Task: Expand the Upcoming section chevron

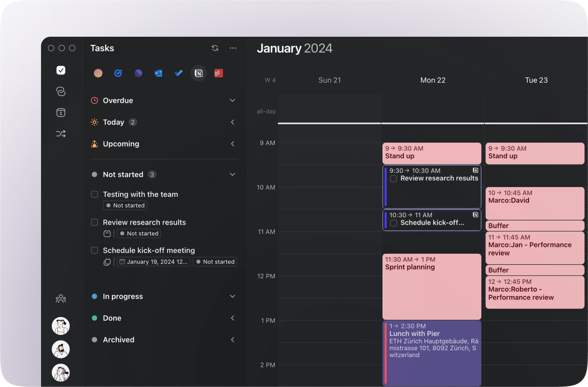Action: coord(232,144)
